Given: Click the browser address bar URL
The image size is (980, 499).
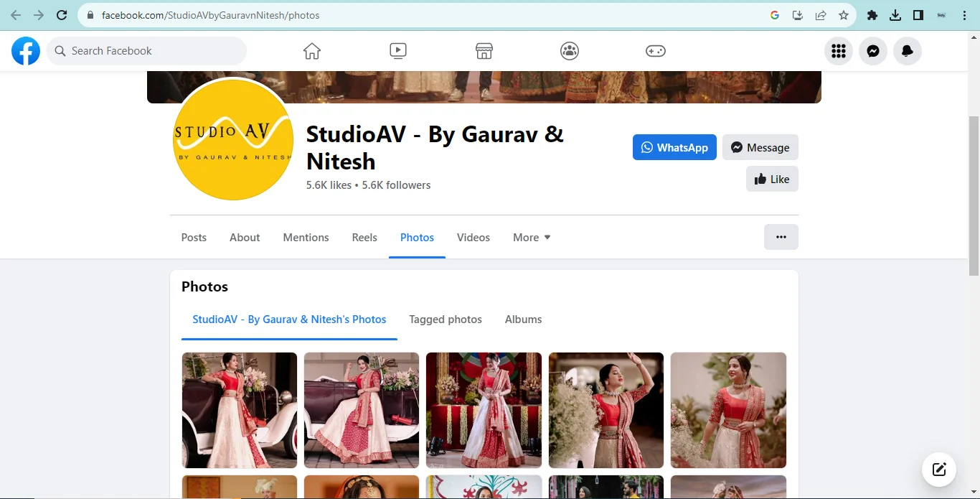Looking at the screenshot, I should coord(211,15).
